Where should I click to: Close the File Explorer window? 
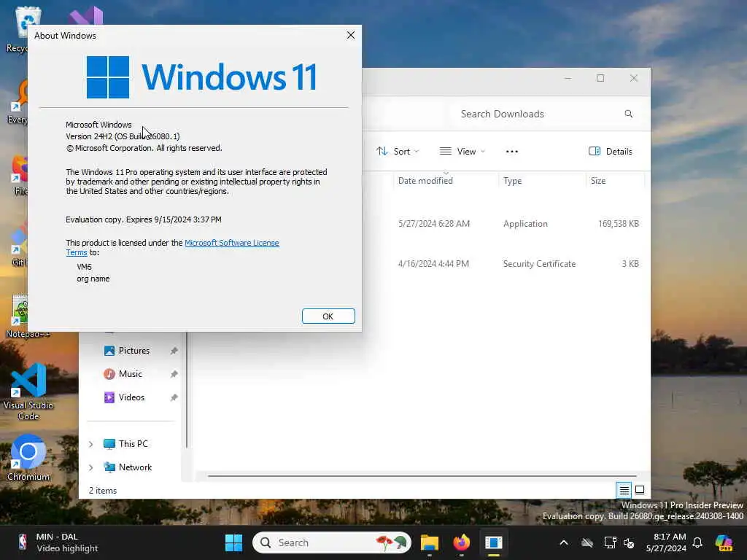(x=634, y=78)
